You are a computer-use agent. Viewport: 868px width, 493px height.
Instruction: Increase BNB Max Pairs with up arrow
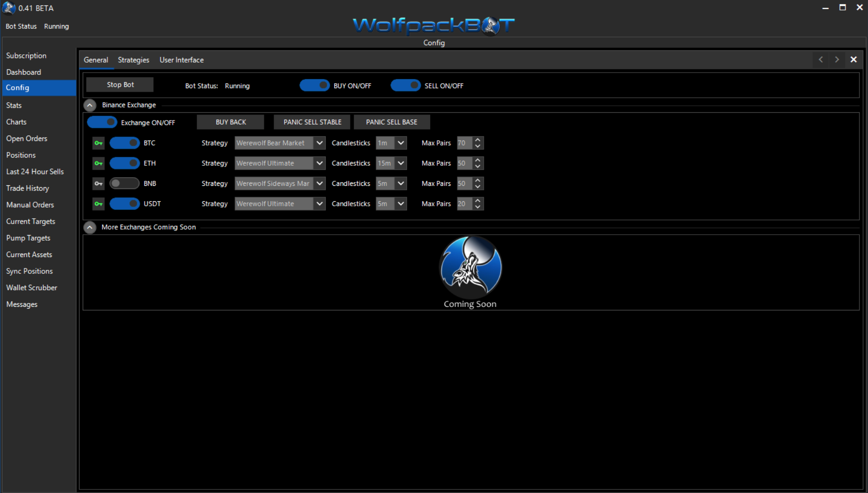pyautogui.click(x=478, y=180)
